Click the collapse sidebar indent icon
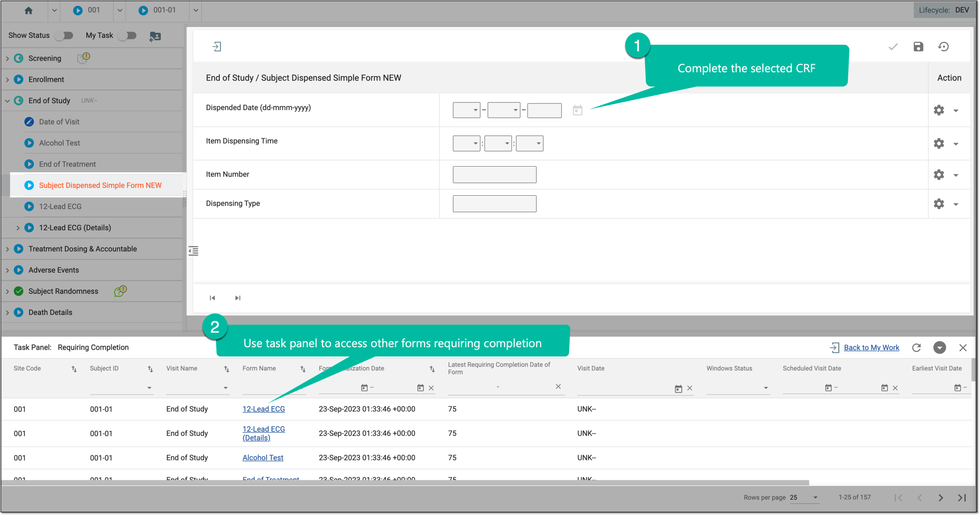This screenshot has height=515, width=980. [193, 251]
